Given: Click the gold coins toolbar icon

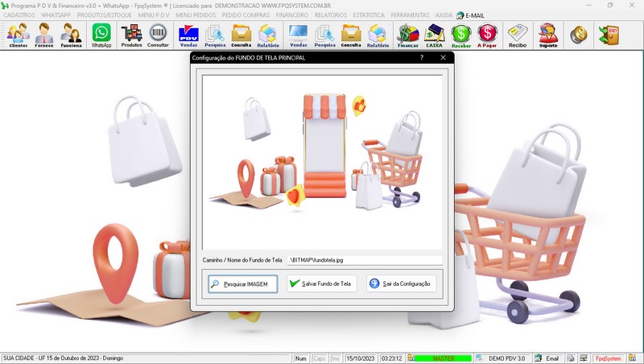Looking at the screenshot, I should [x=578, y=35].
